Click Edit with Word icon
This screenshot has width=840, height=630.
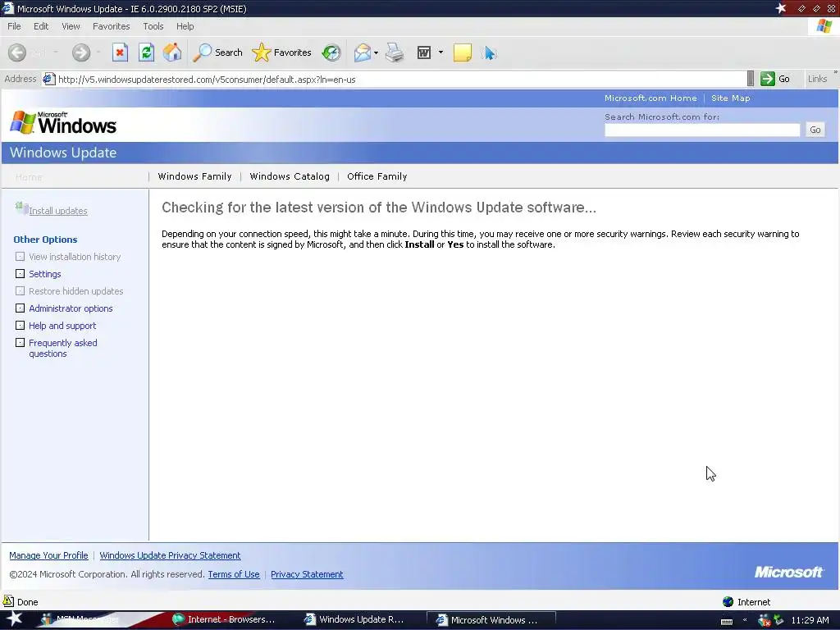424,52
